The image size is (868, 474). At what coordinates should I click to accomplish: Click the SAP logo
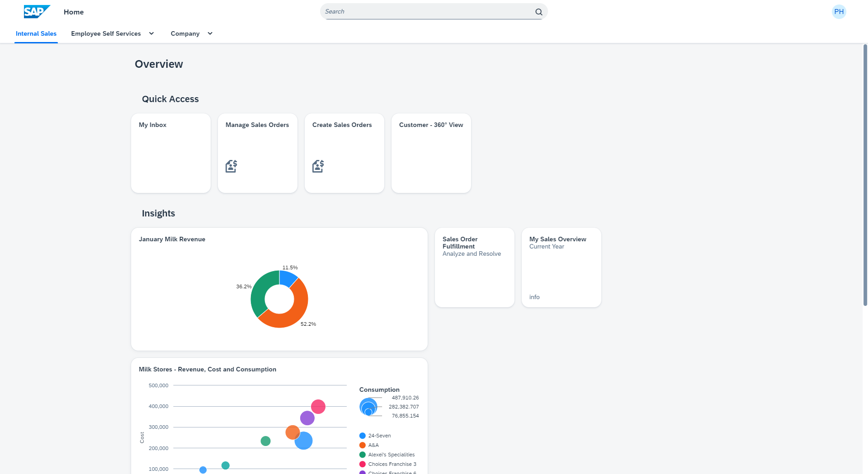click(36, 11)
